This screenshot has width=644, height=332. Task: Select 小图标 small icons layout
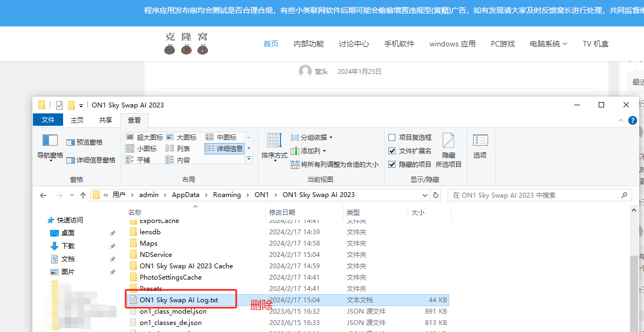point(141,148)
